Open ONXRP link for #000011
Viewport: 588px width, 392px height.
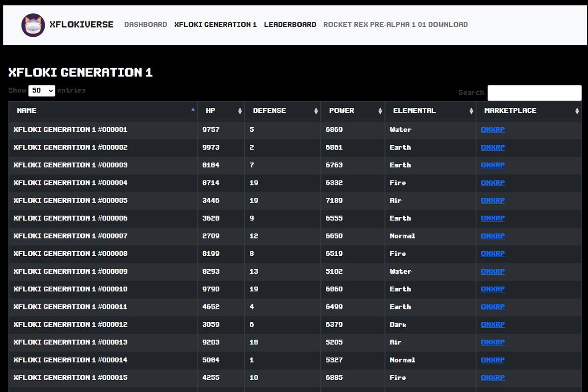coord(492,307)
